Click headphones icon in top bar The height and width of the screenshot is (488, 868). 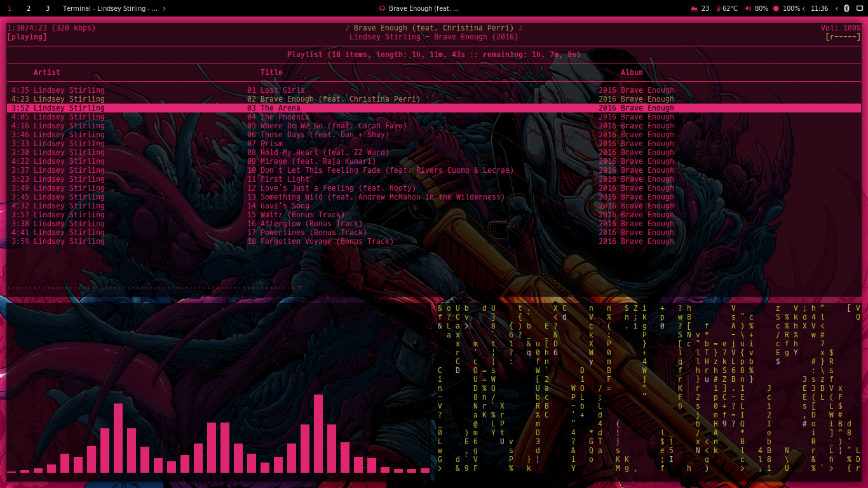[x=382, y=8]
